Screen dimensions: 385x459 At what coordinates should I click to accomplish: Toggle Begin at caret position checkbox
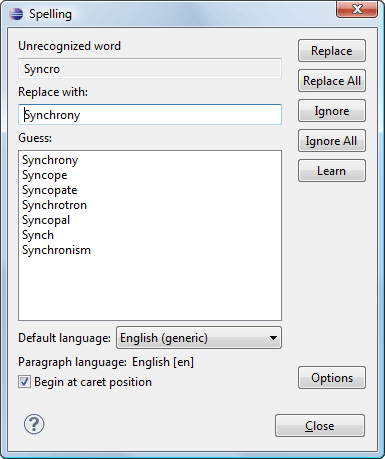[24, 382]
